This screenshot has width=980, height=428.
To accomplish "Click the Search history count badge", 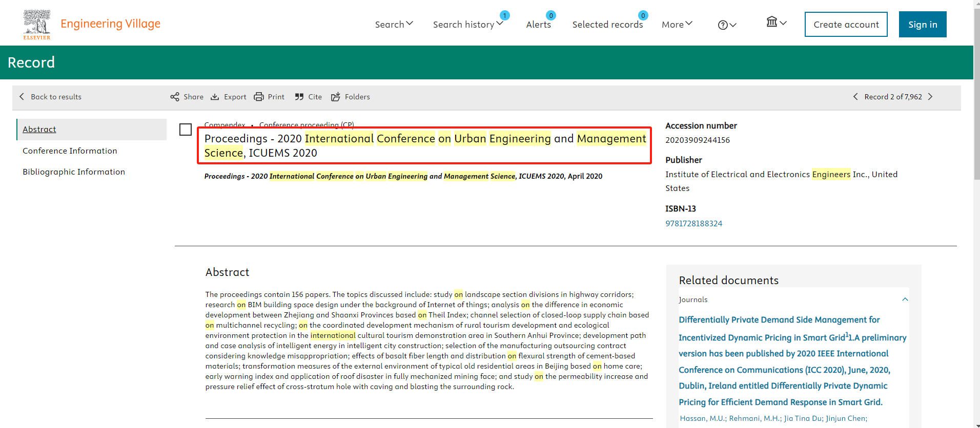I will pyautogui.click(x=505, y=15).
